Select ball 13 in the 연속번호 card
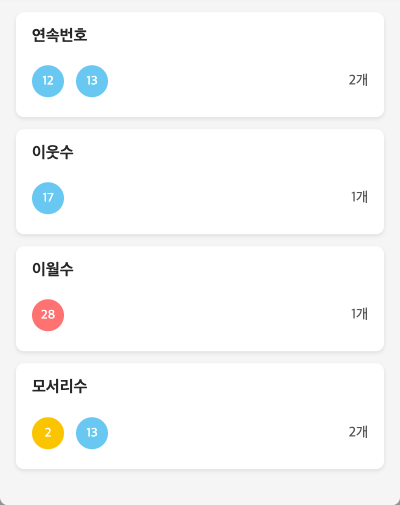 click(x=92, y=81)
